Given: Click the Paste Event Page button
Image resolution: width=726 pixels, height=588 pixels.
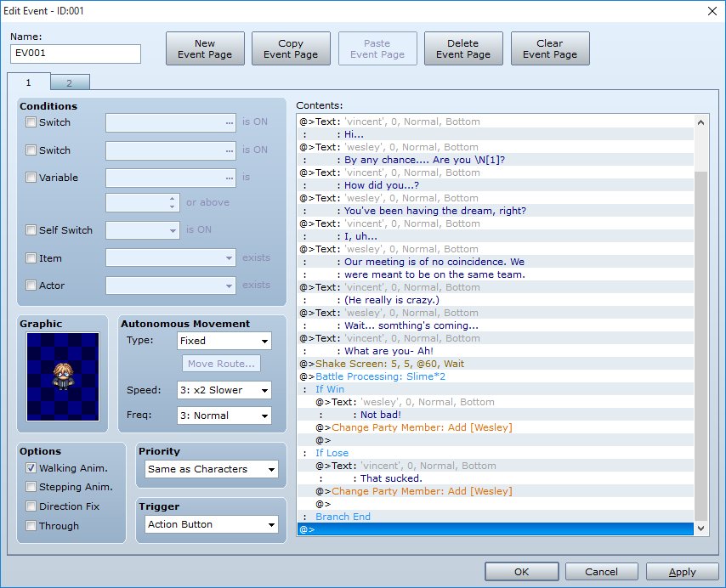Looking at the screenshot, I should pos(377,48).
